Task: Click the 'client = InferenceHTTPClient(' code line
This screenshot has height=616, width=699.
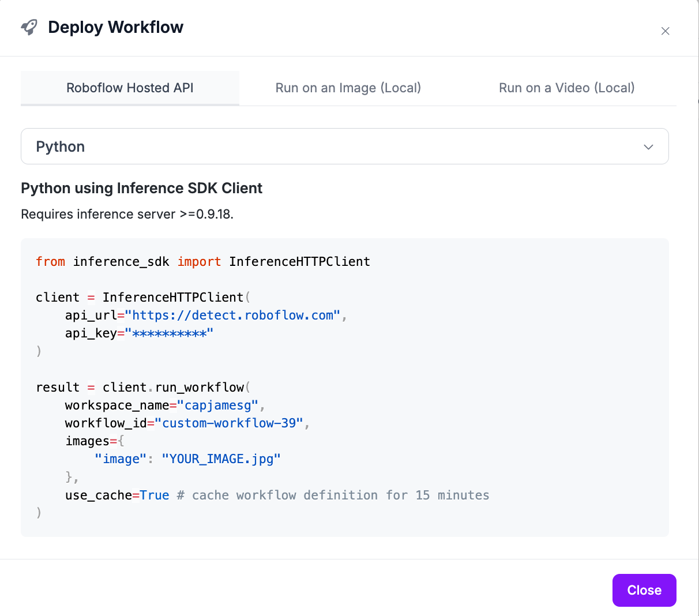Action: pyautogui.click(x=143, y=298)
